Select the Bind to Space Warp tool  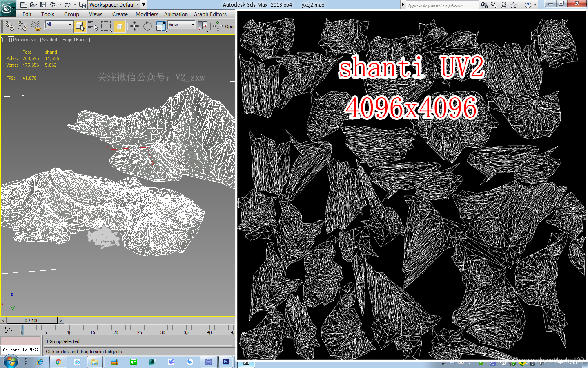click(x=36, y=26)
